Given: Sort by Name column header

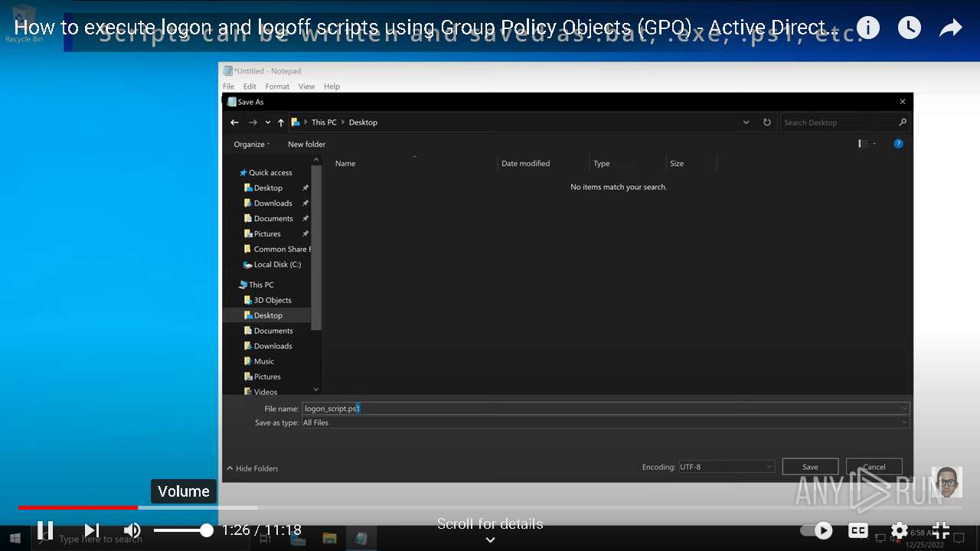Looking at the screenshot, I should [345, 164].
